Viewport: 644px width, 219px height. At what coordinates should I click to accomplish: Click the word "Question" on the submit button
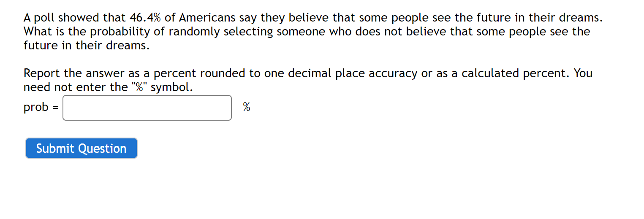pos(103,149)
